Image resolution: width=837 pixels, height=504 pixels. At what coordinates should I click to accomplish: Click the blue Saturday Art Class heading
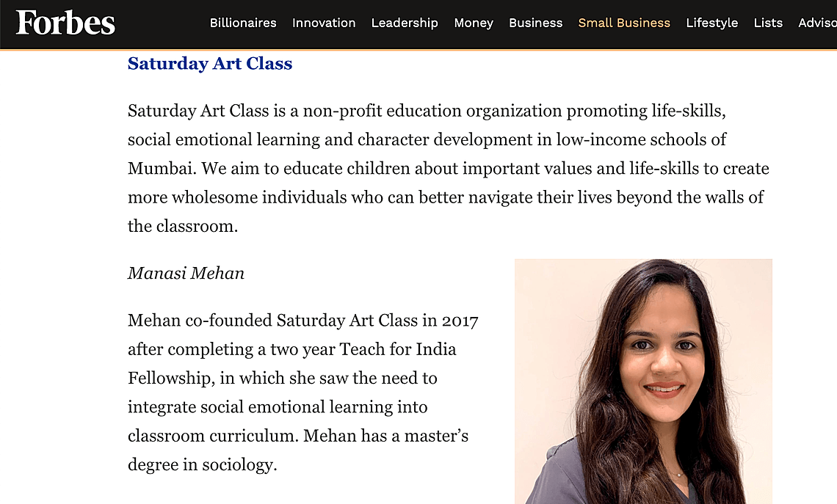click(210, 64)
